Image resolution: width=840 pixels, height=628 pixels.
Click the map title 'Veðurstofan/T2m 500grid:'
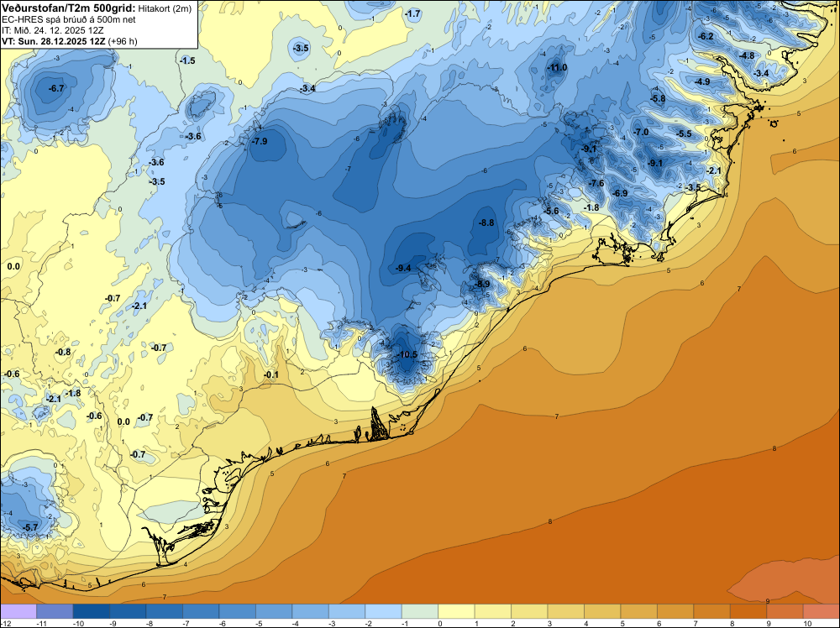69,8
